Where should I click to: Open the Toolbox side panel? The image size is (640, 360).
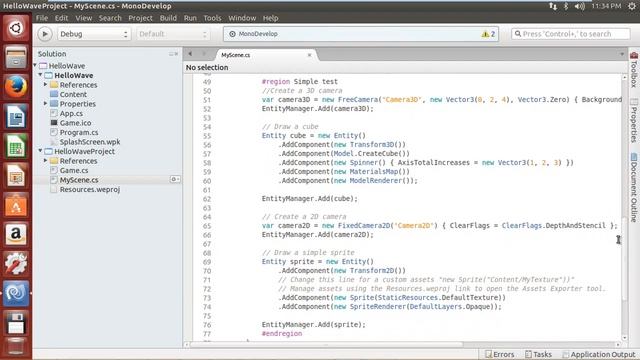coord(634,69)
